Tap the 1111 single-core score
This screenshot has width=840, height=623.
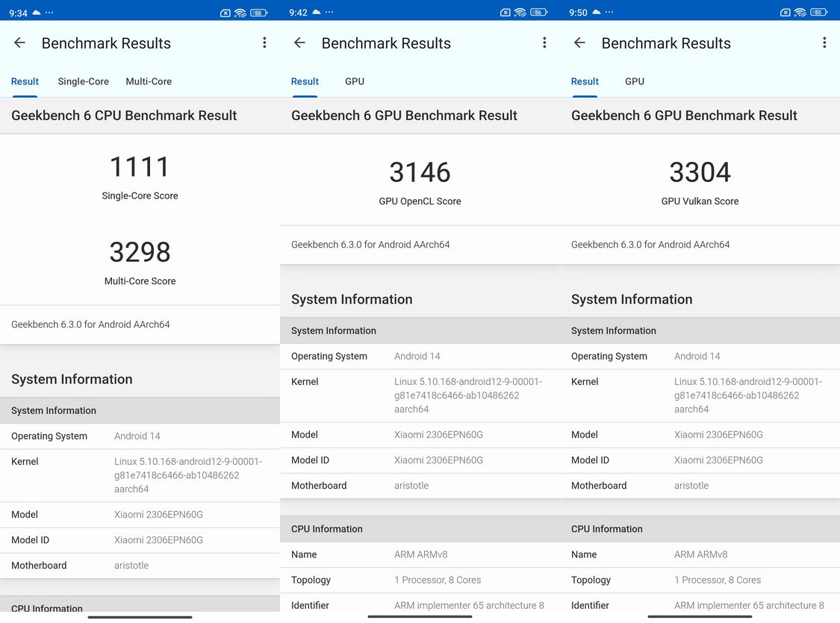[x=140, y=167]
